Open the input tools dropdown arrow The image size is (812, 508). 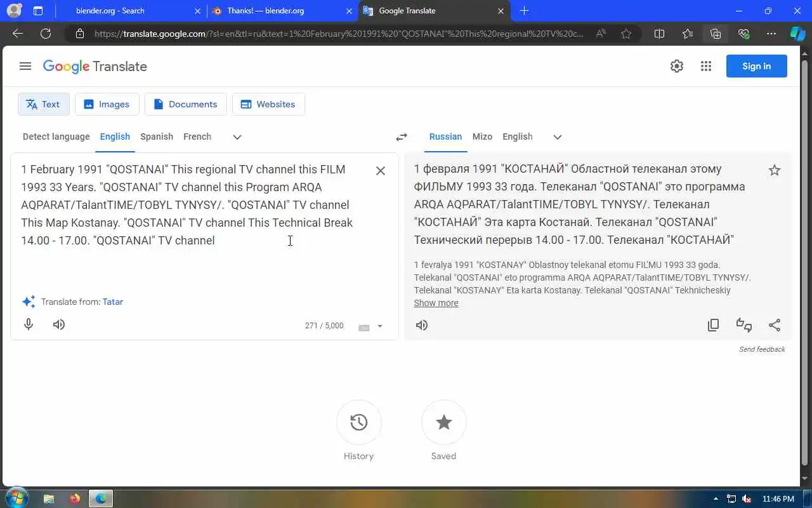380,326
